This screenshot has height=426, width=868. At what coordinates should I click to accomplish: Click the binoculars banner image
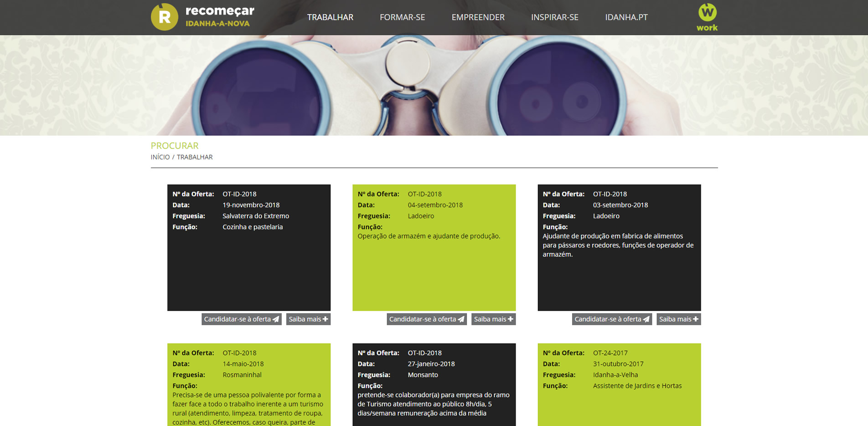click(x=434, y=85)
